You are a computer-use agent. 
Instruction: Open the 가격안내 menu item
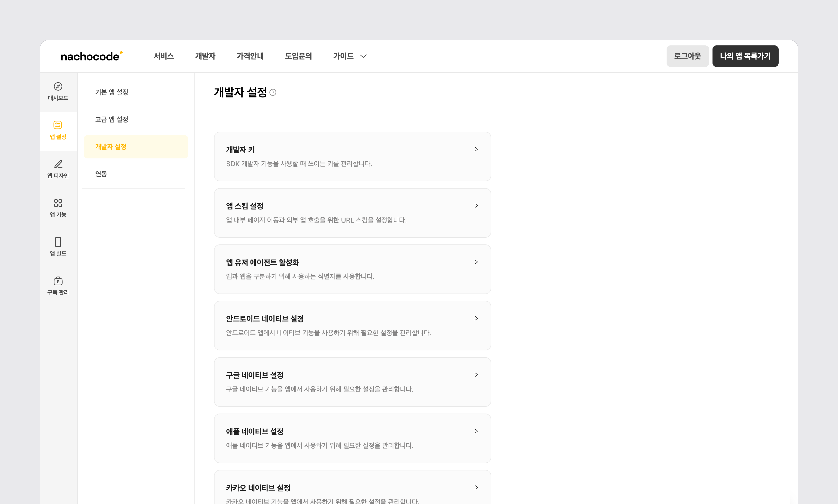(250, 56)
